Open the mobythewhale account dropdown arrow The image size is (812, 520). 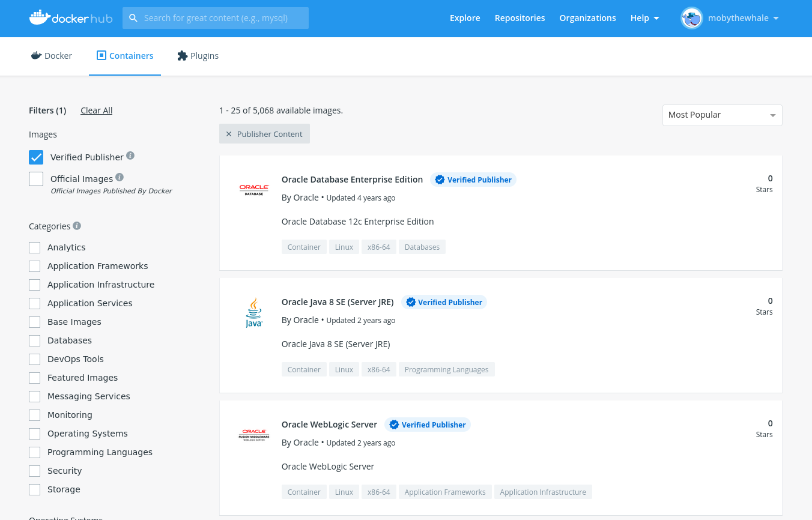(x=776, y=18)
